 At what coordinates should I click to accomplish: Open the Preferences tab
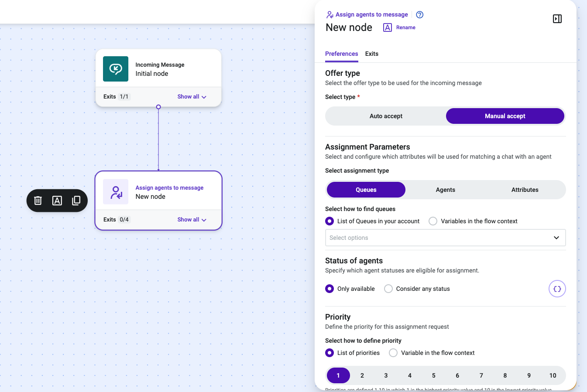pyautogui.click(x=342, y=54)
